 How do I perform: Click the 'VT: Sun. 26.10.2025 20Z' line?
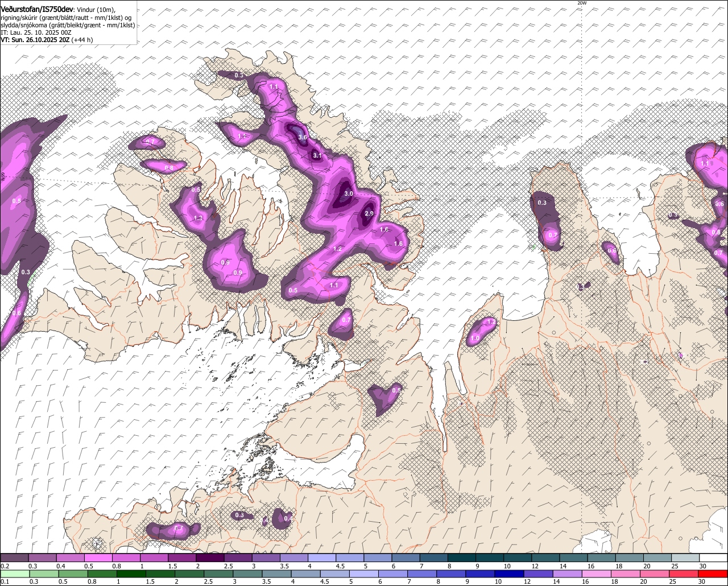34,40
